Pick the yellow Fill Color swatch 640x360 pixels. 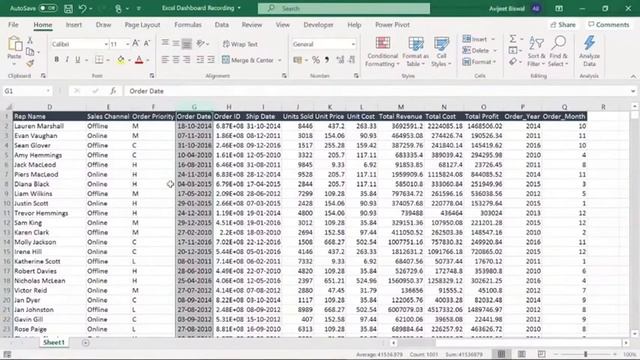[121, 60]
